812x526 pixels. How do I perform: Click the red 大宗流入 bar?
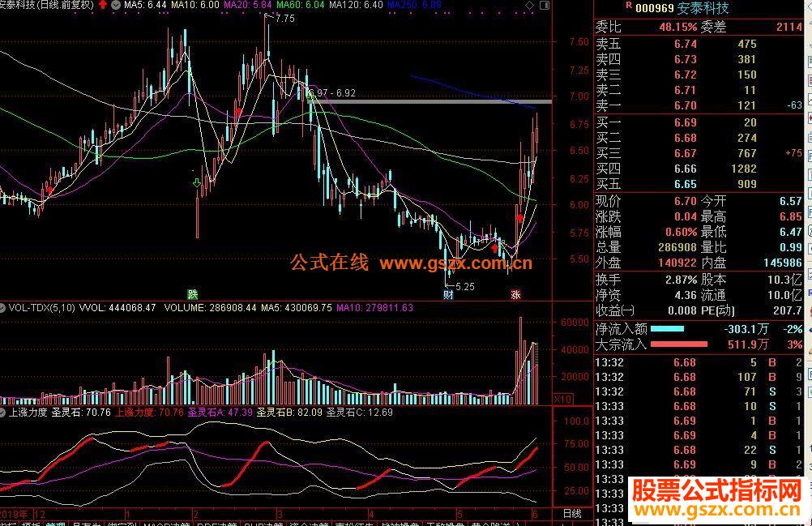[679, 344]
